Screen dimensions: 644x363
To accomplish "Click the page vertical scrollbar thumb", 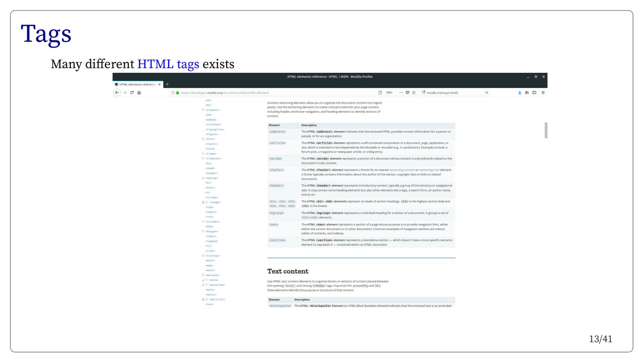I will [546, 130].
